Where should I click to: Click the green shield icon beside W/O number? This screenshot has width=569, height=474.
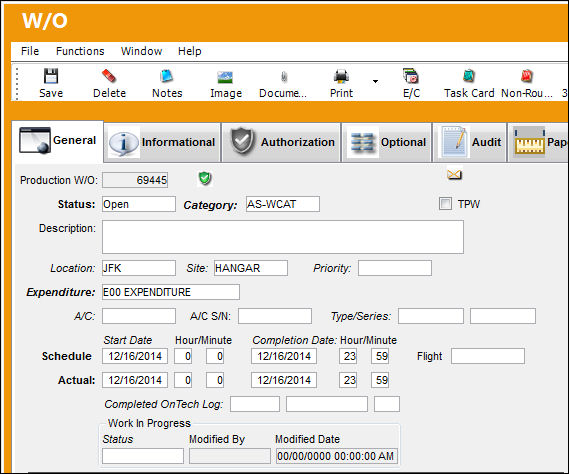coord(205,178)
